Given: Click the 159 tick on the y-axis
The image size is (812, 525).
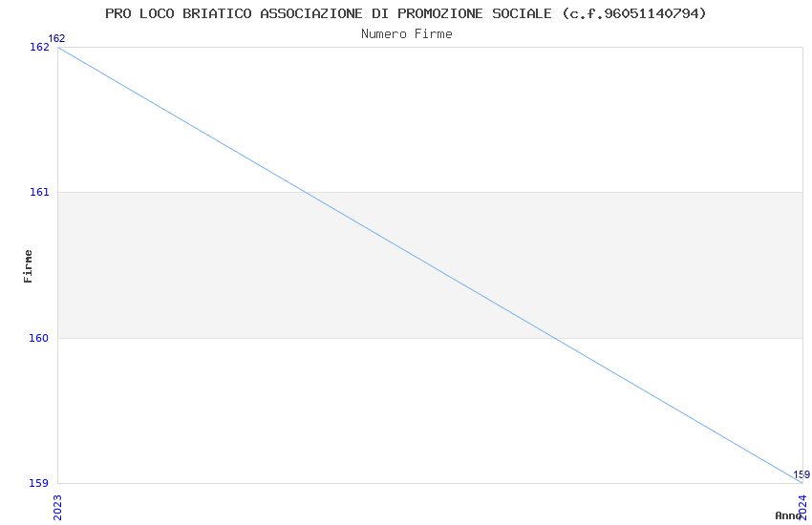Looking at the screenshot, I should 39,483.
